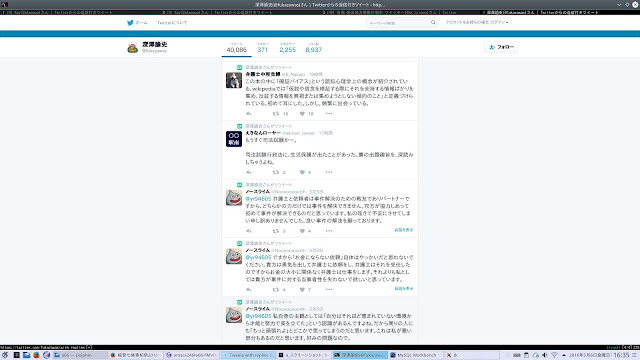Expand the hidden system tray icons arrow
640x360 pixels.
564,355
